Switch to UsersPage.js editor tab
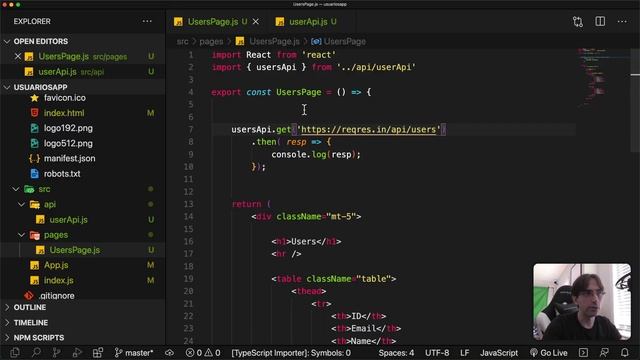The width and height of the screenshot is (640, 360). coord(212,22)
